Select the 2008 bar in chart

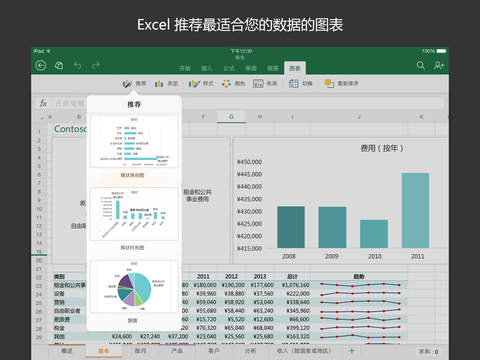(291, 227)
